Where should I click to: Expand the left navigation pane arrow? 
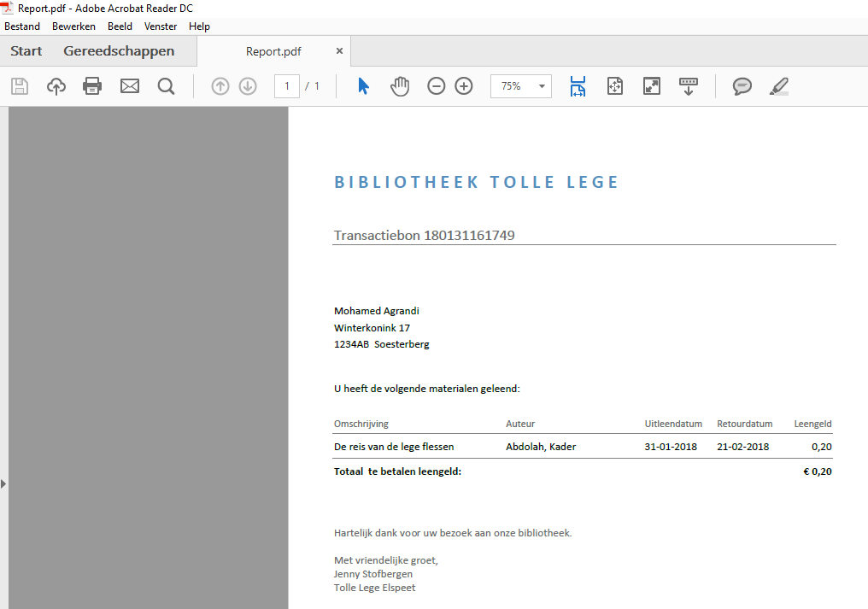tap(3, 483)
